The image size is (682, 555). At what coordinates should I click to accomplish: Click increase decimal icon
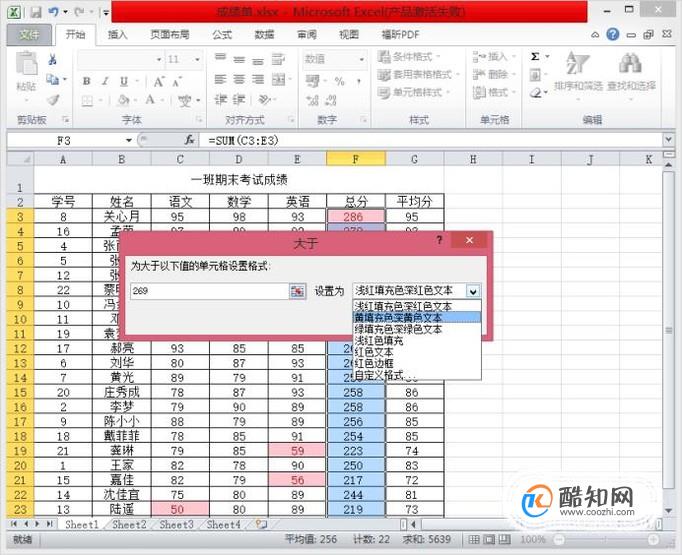tap(312, 100)
